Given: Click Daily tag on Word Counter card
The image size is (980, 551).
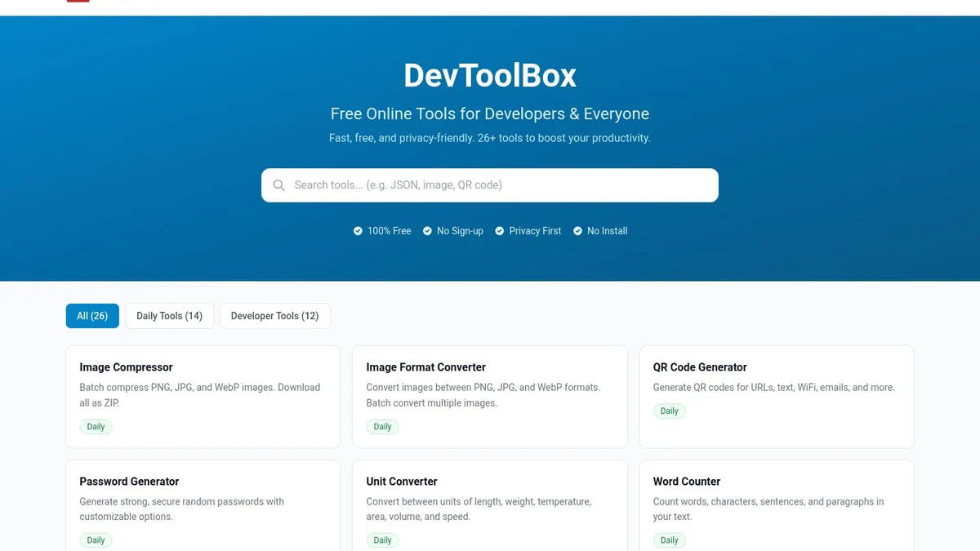Looking at the screenshot, I should click(669, 540).
